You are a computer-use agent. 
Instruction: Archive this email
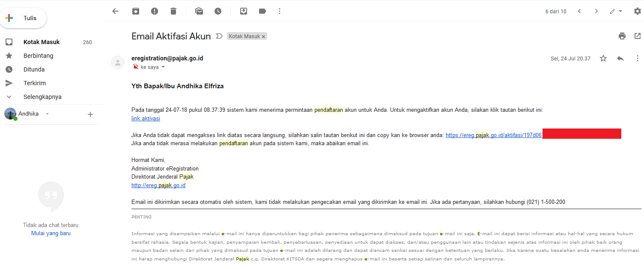pyautogui.click(x=136, y=11)
